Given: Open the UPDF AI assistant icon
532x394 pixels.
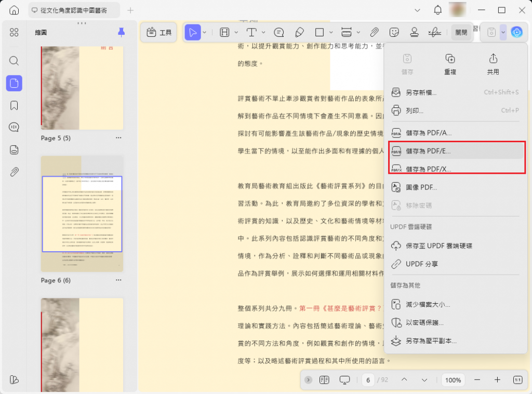Looking at the screenshot, I should pyautogui.click(x=517, y=32).
